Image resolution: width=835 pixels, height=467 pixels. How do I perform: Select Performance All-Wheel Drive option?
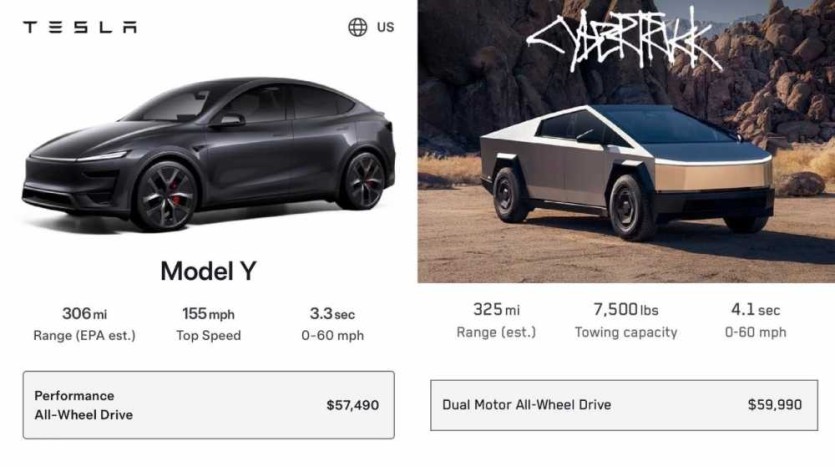point(208,405)
